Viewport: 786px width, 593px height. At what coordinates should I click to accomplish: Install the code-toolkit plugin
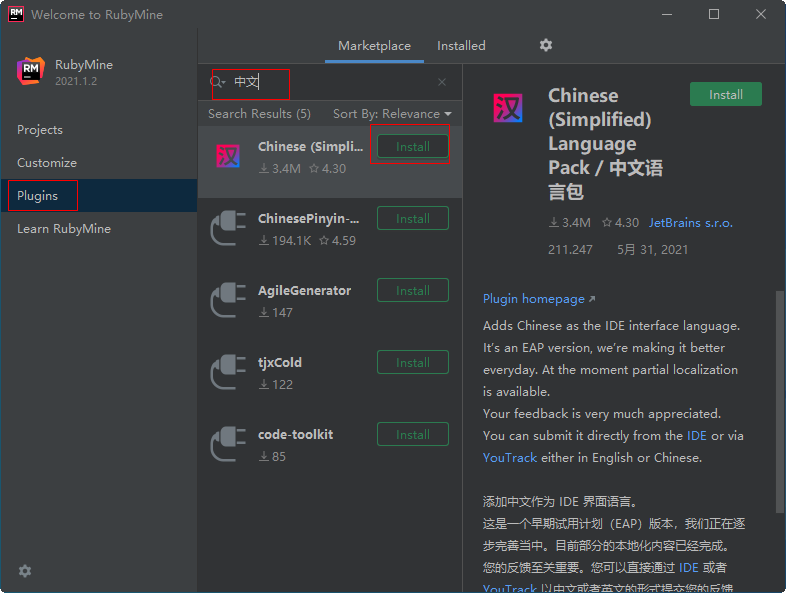click(x=413, y=434)
